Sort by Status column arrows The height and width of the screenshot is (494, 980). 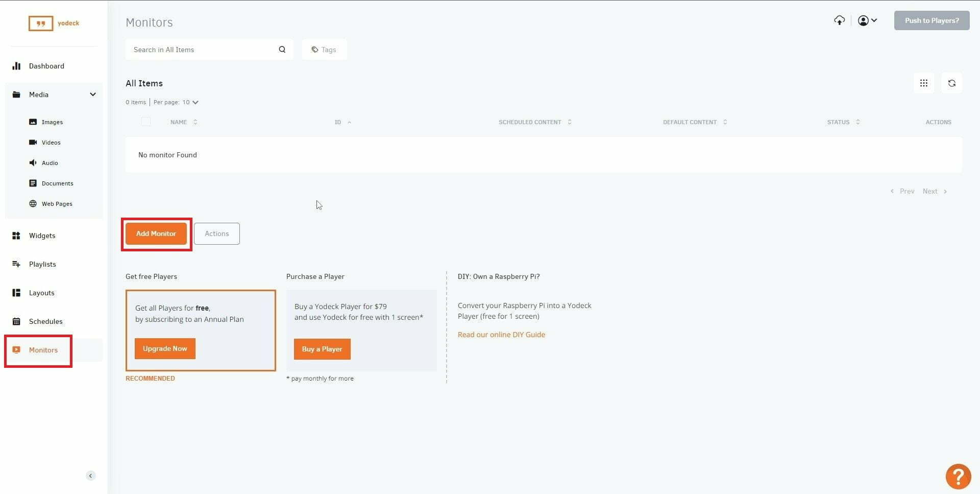click(858, 122)
